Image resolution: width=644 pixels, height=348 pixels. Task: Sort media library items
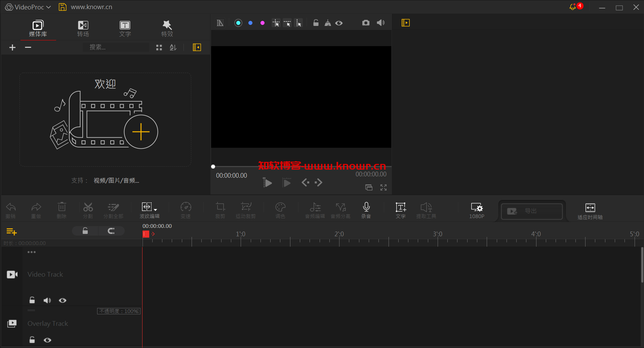(x=173, y=47)
